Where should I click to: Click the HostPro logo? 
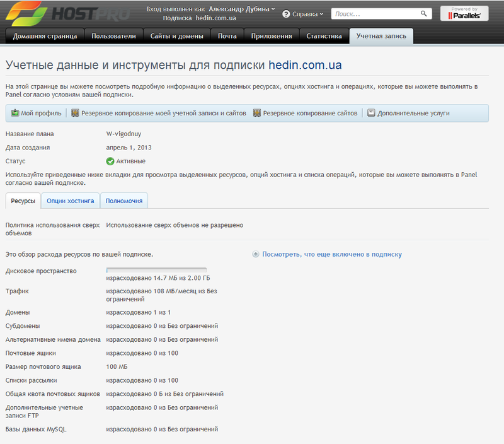(x=68, y=13)
